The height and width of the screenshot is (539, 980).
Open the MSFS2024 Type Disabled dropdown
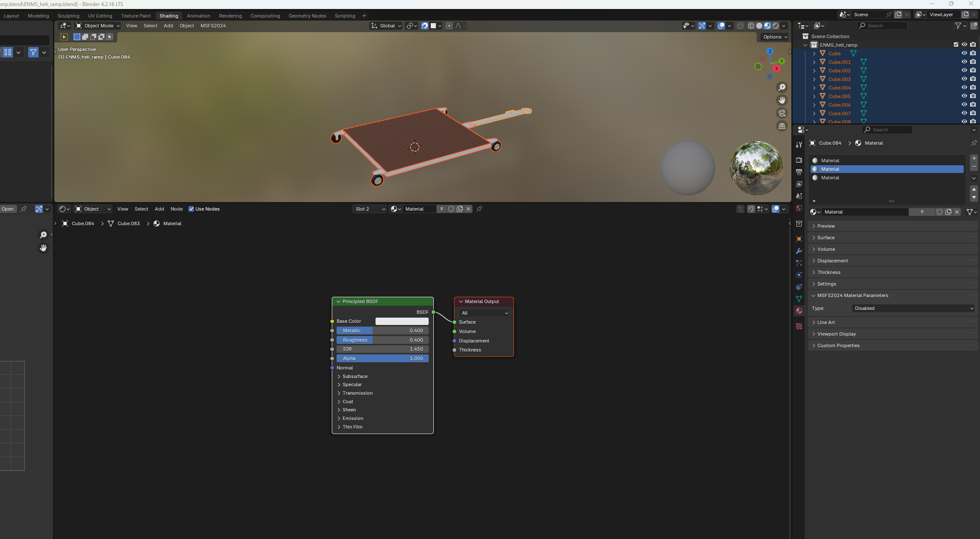[913, 308]
